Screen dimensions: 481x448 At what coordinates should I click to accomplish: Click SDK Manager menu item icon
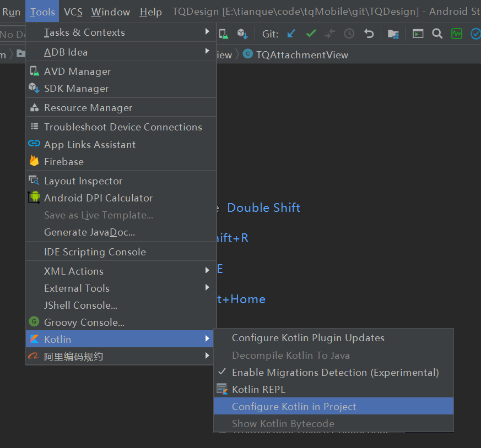(34, 88)
